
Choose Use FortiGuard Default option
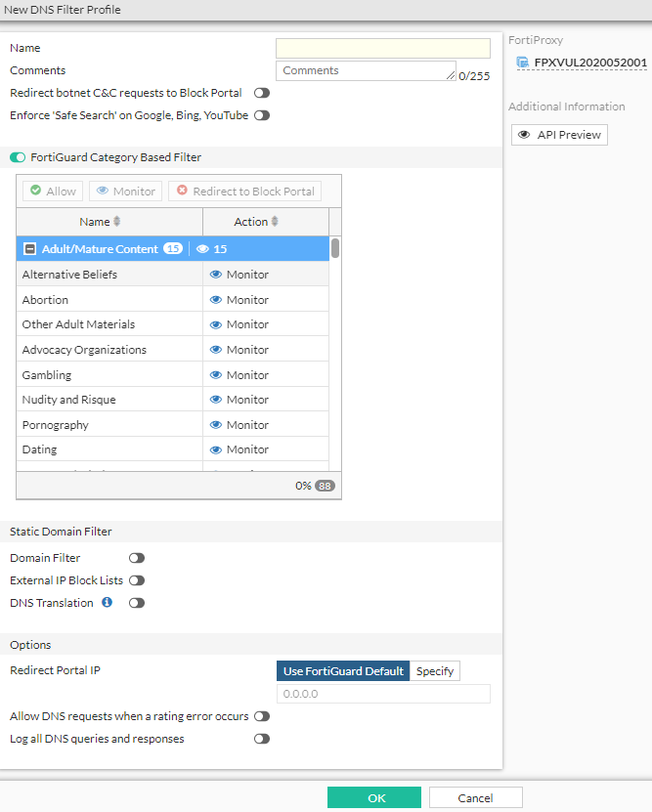pyautogui.click(x=343, y=671)
